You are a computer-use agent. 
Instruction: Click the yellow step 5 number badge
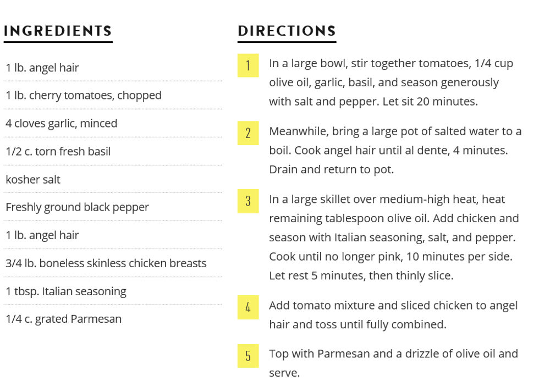(248, 356)
